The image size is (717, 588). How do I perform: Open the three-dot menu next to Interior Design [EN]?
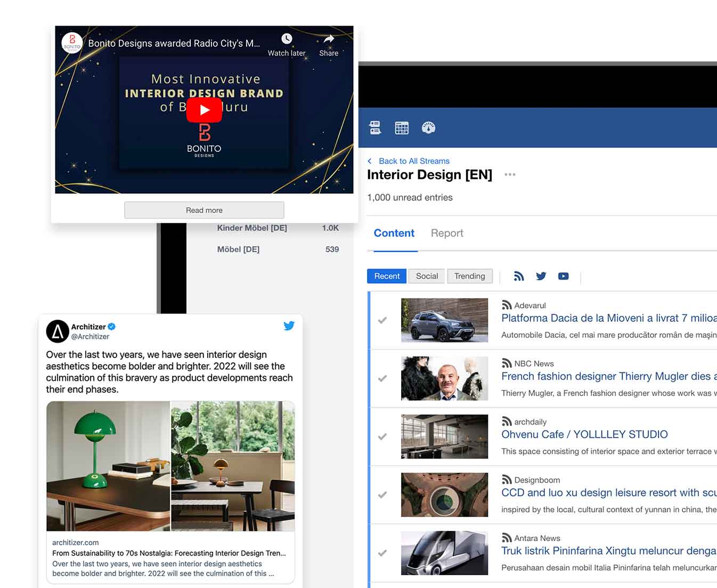pyautogui.click(x=510, y=175)
